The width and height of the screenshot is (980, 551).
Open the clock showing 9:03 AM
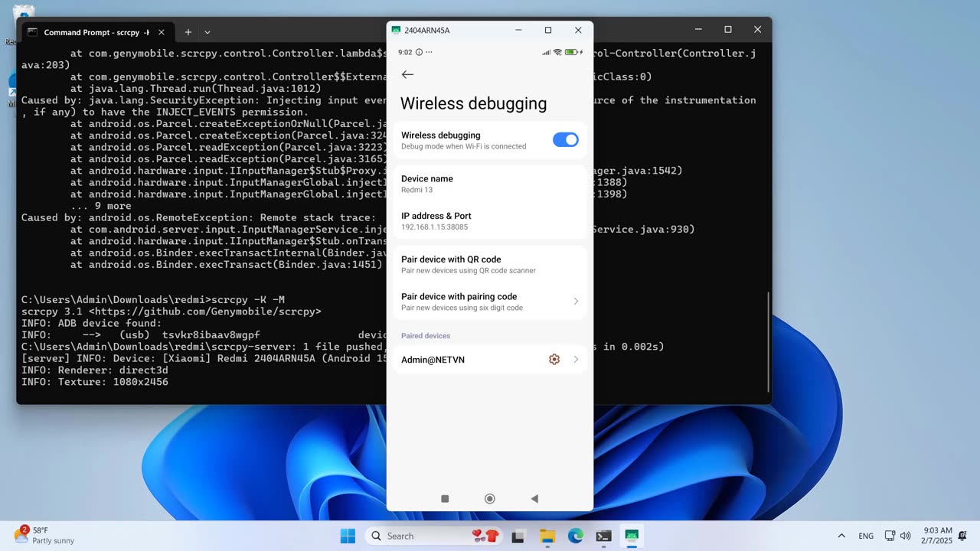(x=938, y=536)
